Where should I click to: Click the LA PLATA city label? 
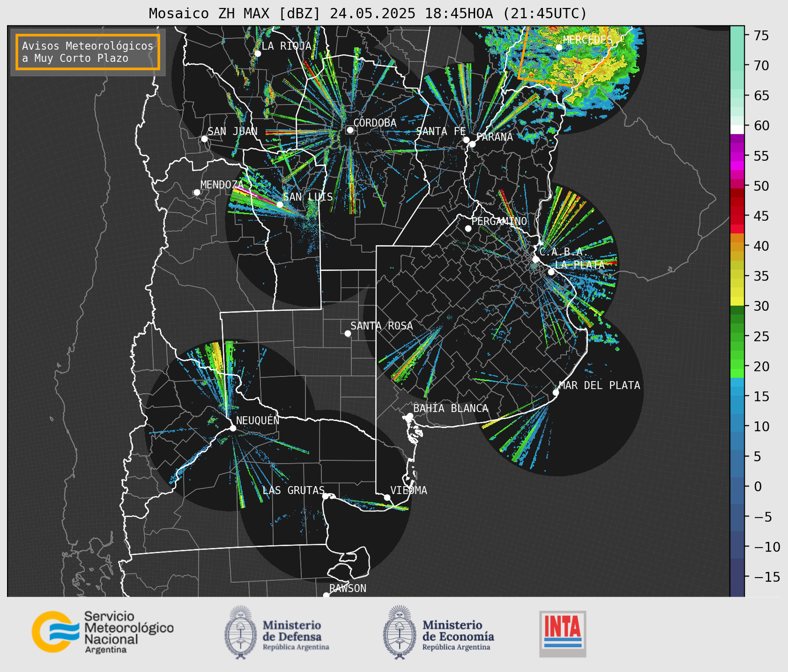click(x=580, y=265)
